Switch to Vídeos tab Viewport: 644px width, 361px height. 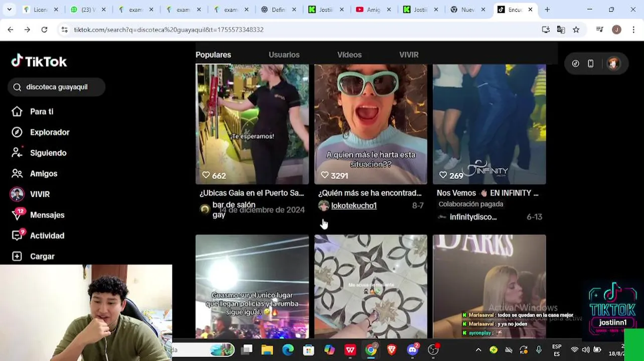click(x=350, y=55)
